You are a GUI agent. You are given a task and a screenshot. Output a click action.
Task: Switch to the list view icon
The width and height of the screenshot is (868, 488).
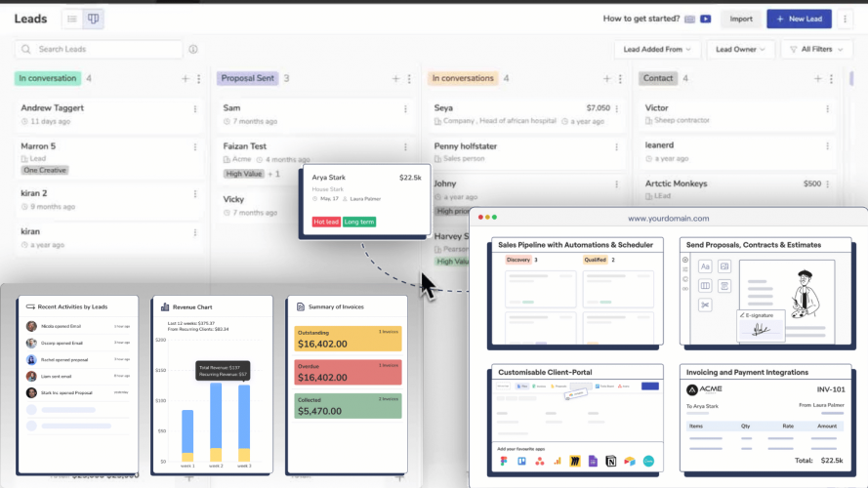click(72, 19)
